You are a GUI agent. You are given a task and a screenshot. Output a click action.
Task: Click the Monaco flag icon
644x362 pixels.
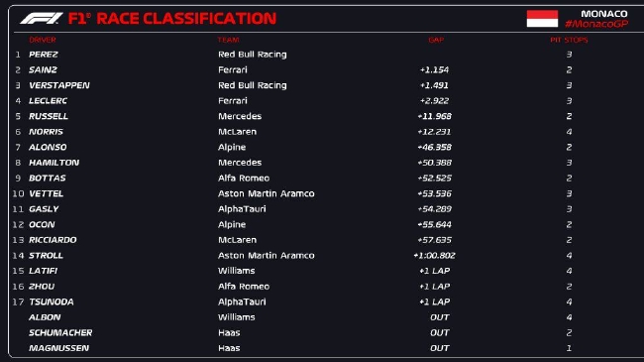(x=542, y=19)
